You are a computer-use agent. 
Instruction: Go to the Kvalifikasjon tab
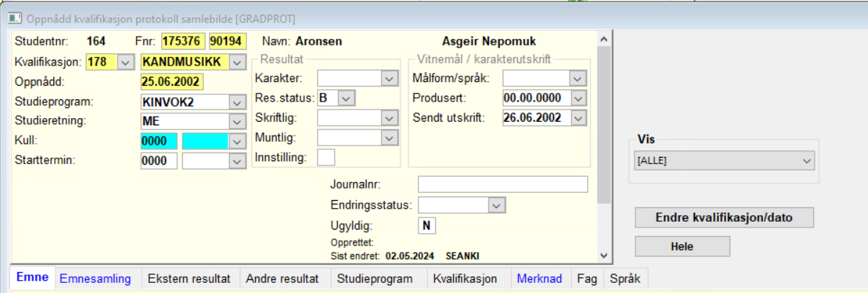(465, 279)
